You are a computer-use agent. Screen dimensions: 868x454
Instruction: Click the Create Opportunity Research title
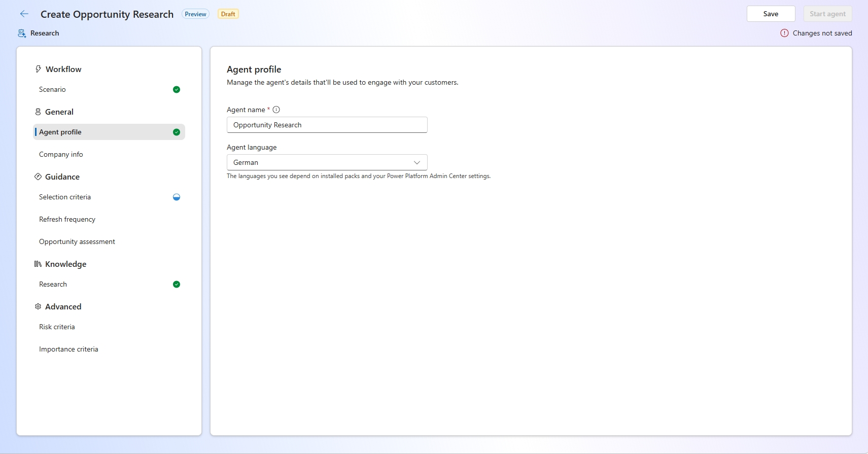107,14
